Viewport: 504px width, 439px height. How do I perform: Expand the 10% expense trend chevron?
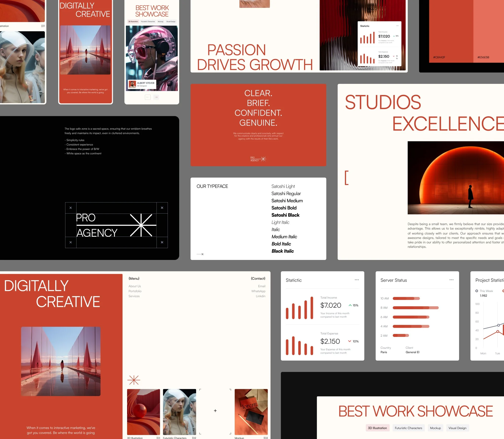[349, 341]
